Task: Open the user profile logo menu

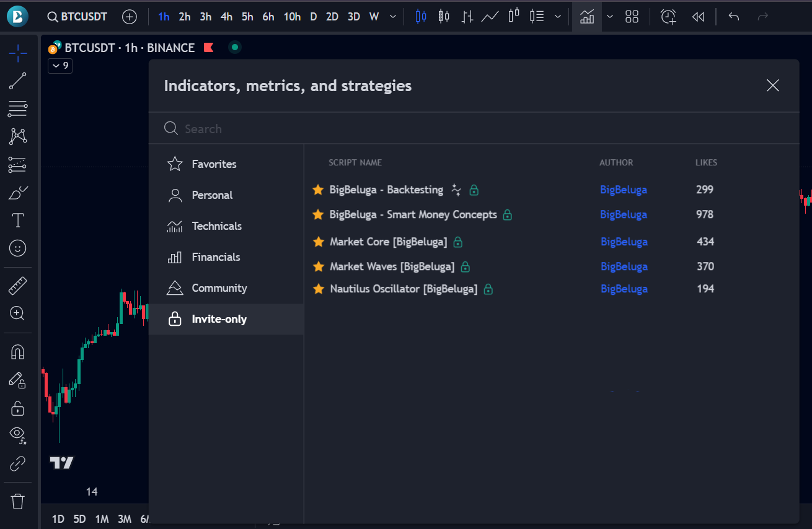Action: point(18,17)
